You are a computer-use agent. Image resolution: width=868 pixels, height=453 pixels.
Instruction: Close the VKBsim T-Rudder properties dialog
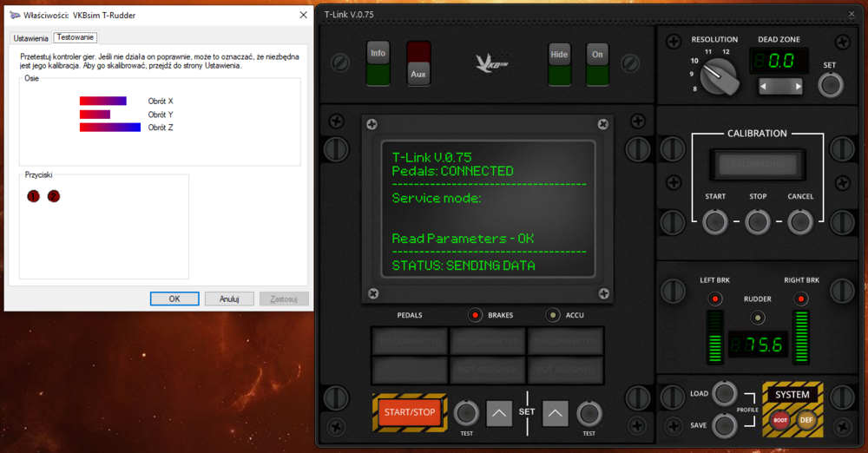303,15
